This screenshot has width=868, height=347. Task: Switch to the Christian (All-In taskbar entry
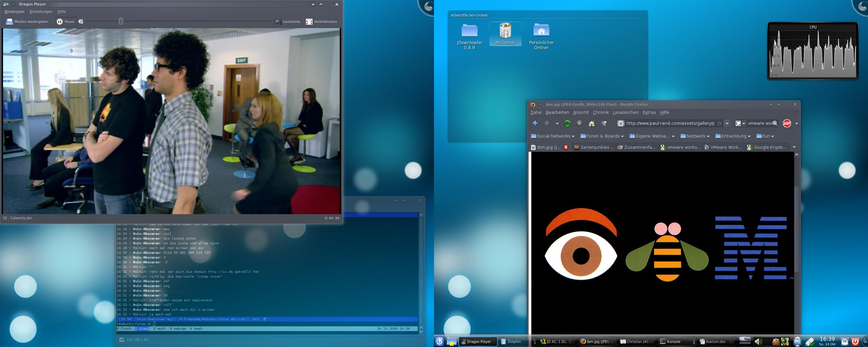click(637, 342)
